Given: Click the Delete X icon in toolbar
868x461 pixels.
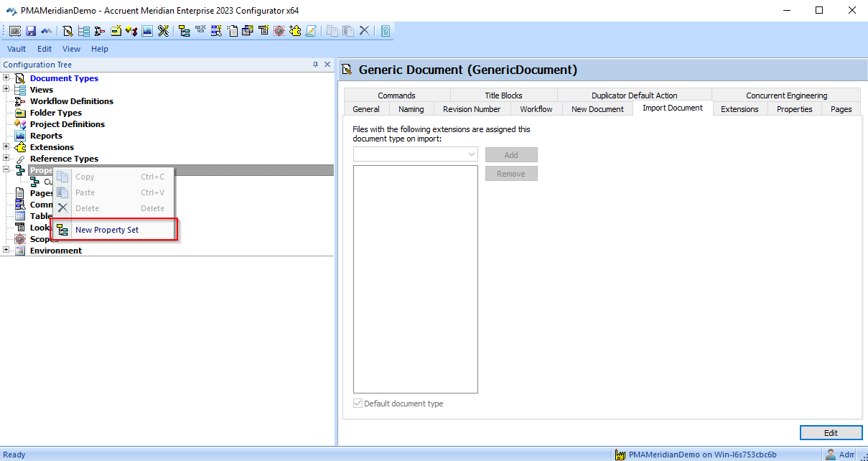Looking at the screenshot, I should pyautogui.click(x=364, y=31).
